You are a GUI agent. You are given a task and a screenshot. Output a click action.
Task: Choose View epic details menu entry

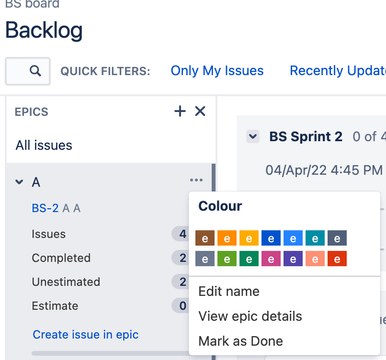click(x=250, y=316)
